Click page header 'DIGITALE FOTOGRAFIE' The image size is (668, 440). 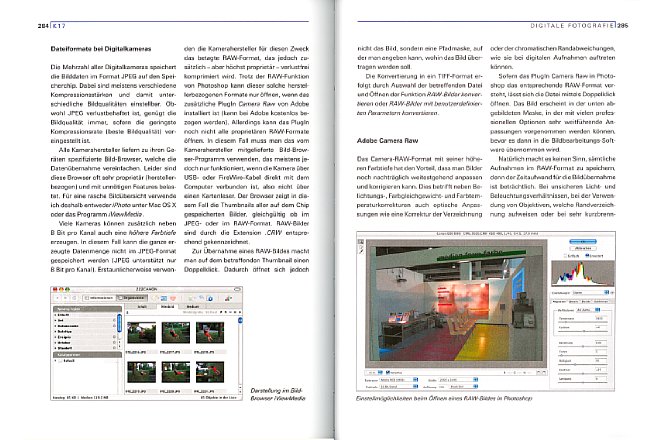coord(572,26)
